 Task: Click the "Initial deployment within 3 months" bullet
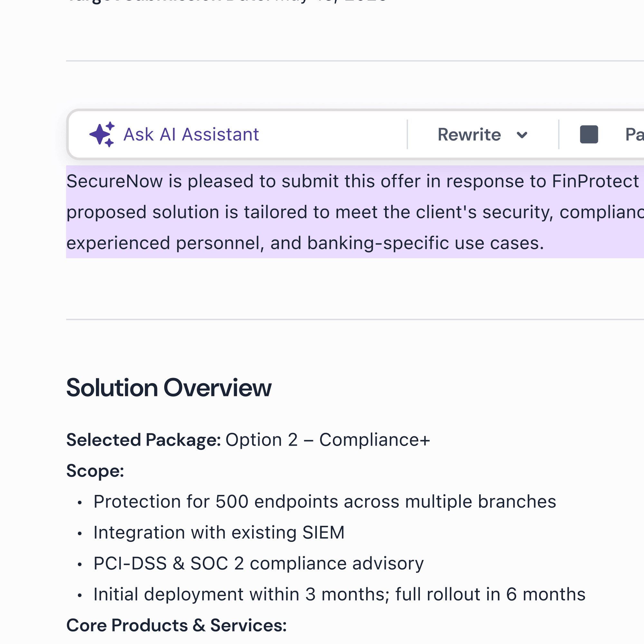point(339,594)
